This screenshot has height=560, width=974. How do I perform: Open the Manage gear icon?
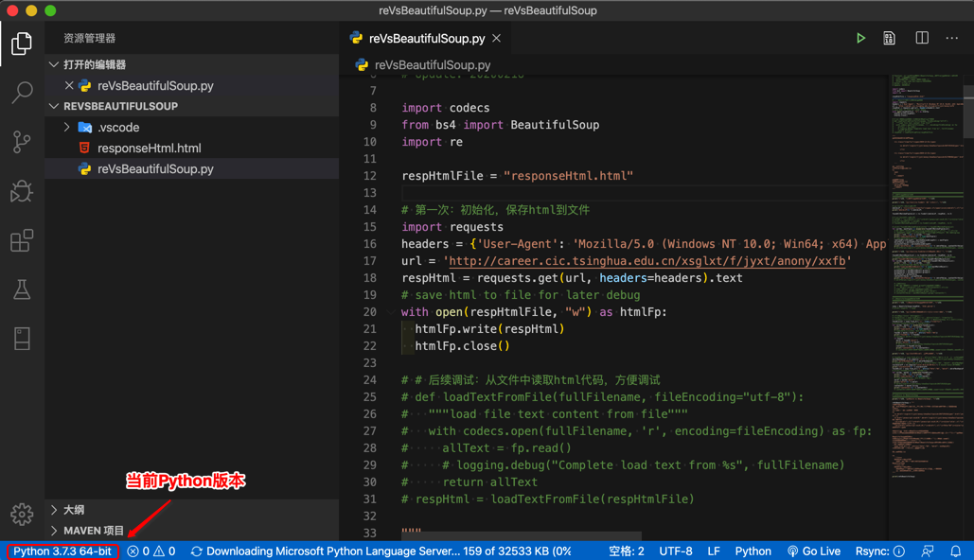point(22,514)
